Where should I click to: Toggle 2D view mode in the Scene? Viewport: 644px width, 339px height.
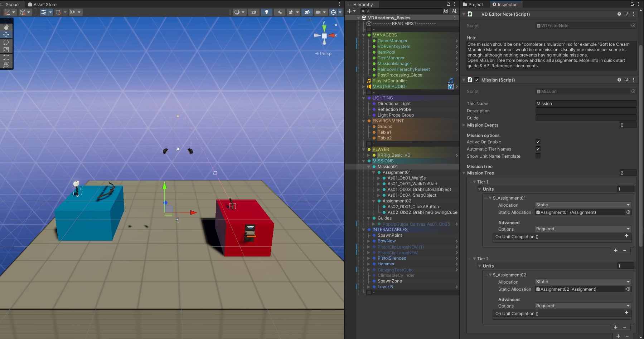pyautogui.click(x=254, y=12)
